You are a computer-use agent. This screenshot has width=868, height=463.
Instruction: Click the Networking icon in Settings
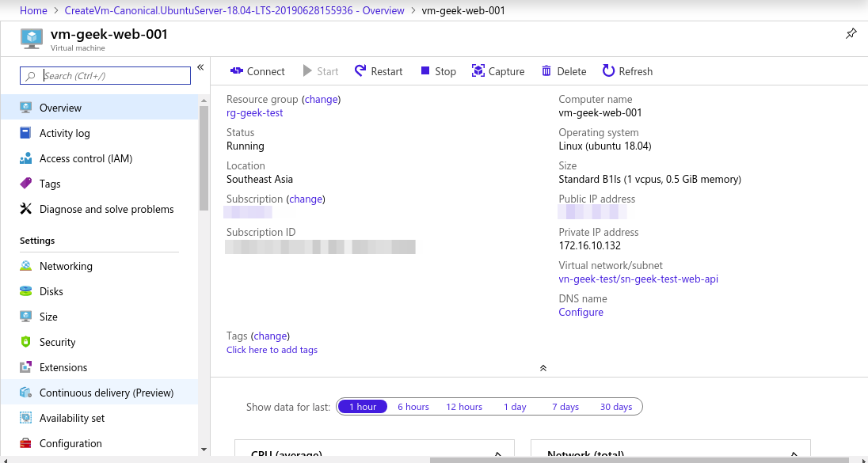[25, 266]
